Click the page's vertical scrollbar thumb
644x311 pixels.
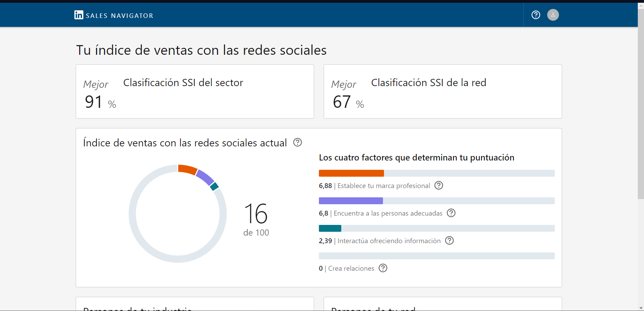[641, 104]
